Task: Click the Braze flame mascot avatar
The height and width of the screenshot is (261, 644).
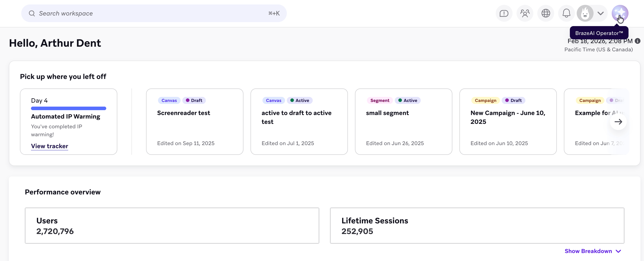Action: tap(585, 13)
